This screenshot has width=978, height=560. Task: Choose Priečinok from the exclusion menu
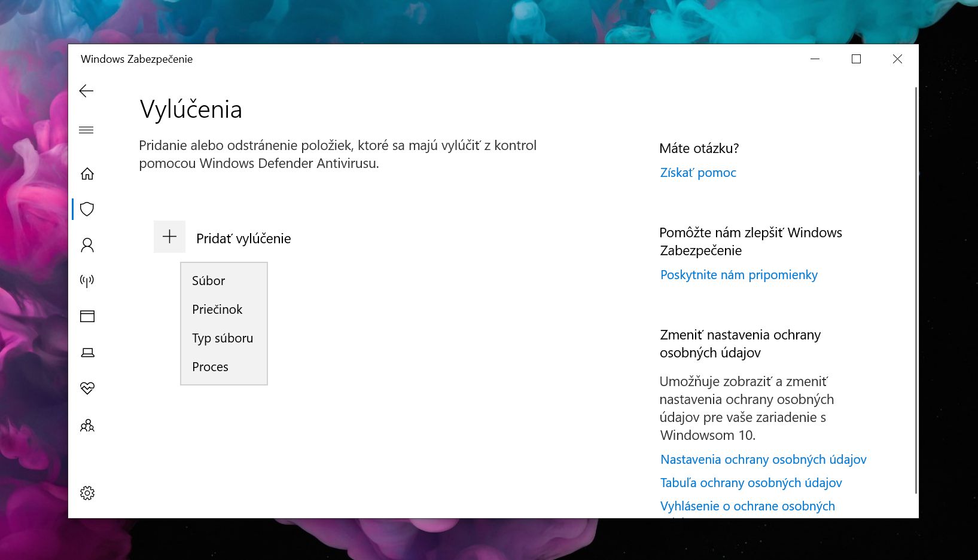coord(224,310)
